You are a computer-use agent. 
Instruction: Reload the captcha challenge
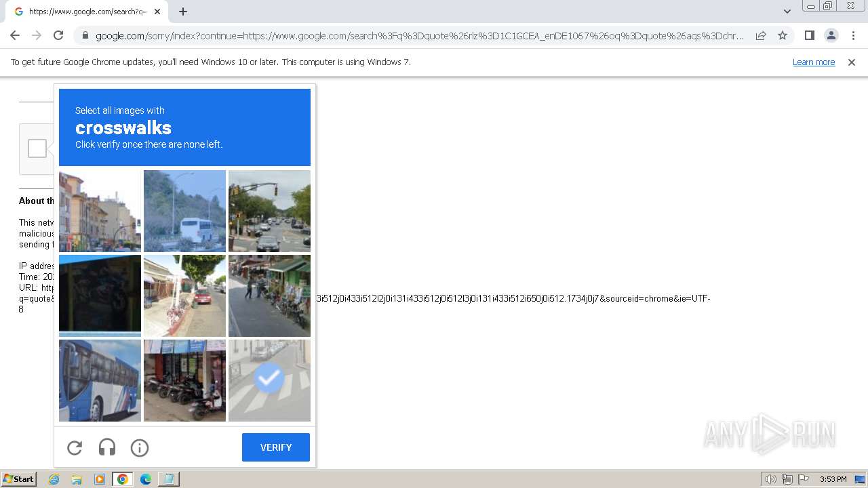click(75, 447)
